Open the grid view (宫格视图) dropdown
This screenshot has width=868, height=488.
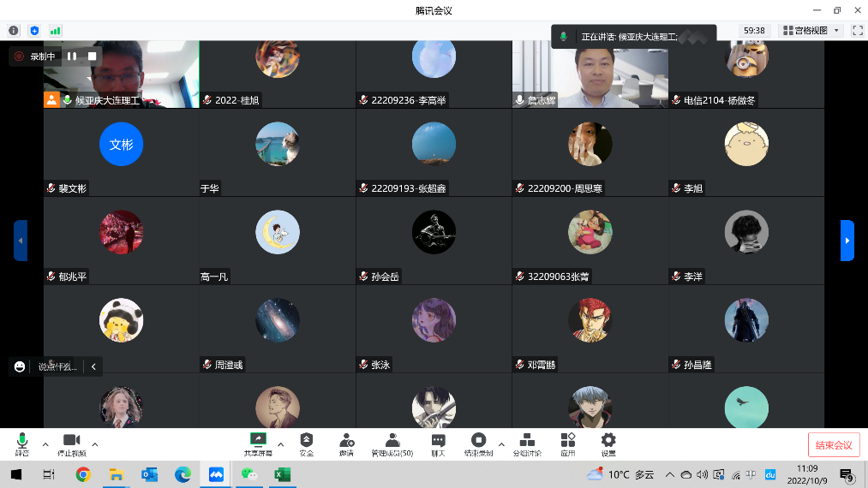click(x=811, y=30)
